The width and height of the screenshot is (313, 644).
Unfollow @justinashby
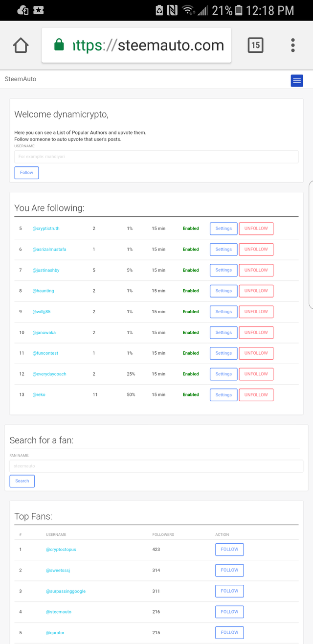pyautogui.click(x=256, y=270)
